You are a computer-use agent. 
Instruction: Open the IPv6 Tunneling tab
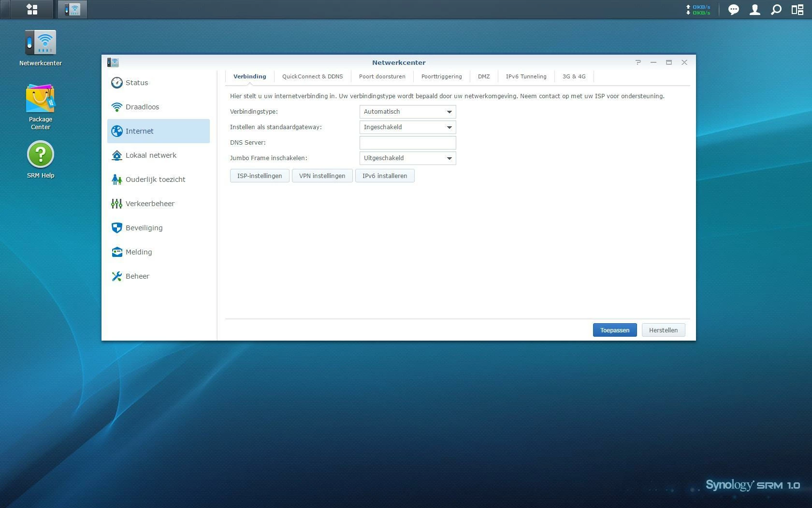[526, 76]
